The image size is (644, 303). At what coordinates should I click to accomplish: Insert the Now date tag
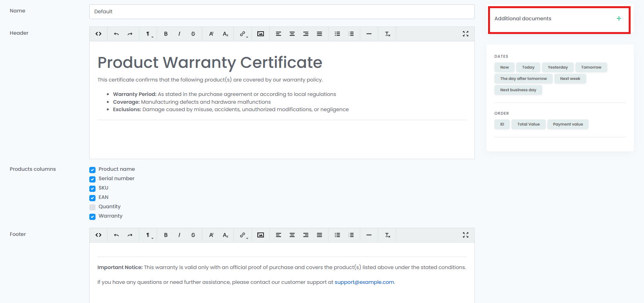[x=504, y=67]
